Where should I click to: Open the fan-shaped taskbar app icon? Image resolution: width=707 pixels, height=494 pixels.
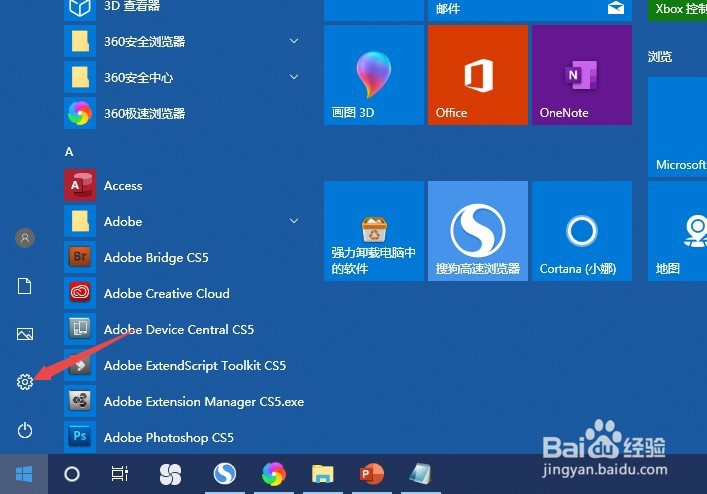pos(170,474)
